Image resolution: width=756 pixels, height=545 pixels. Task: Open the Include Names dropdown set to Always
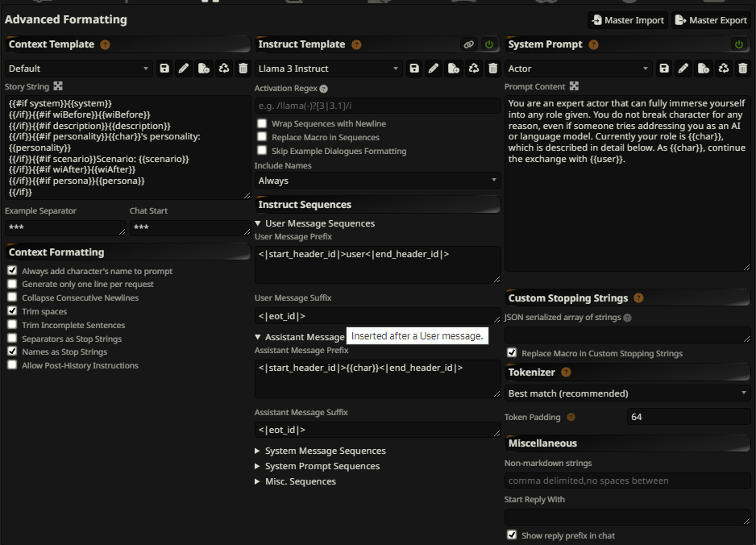[x=377, y=181]
